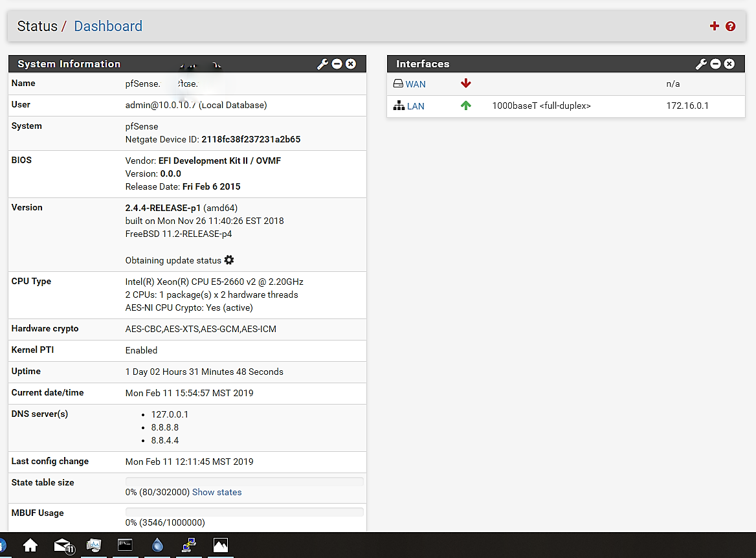Open the LAN interface link
Viewport: 756px width, 558px height.
point(415,106)
